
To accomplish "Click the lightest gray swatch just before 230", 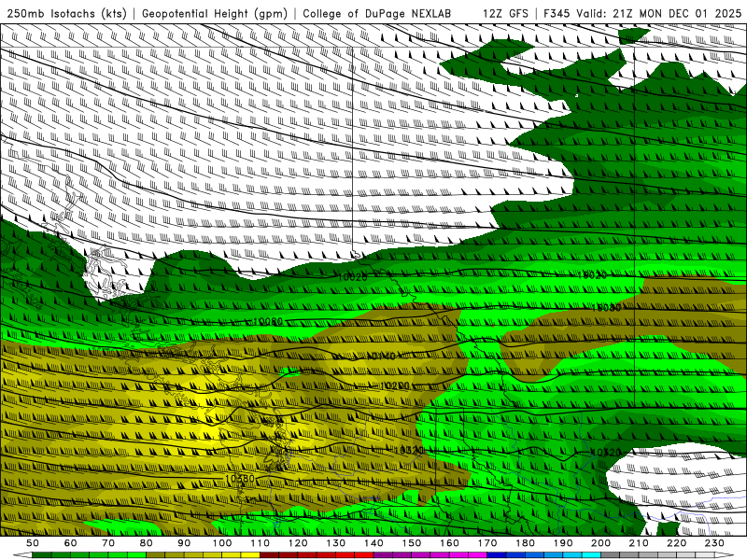I will tap(705, 555).
